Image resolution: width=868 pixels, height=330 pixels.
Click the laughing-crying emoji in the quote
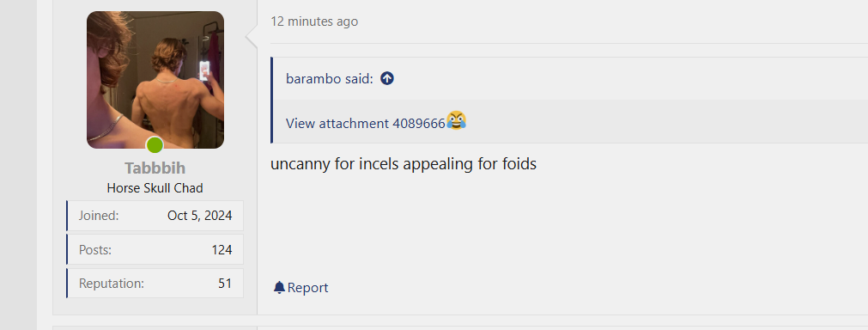pyautogui.click(x=456, y=120)
